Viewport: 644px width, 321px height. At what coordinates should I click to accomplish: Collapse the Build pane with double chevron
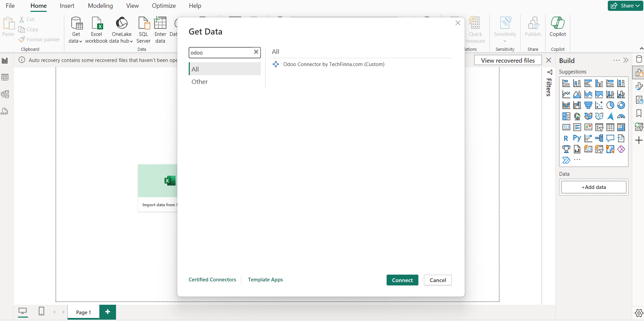click(626, 60)
